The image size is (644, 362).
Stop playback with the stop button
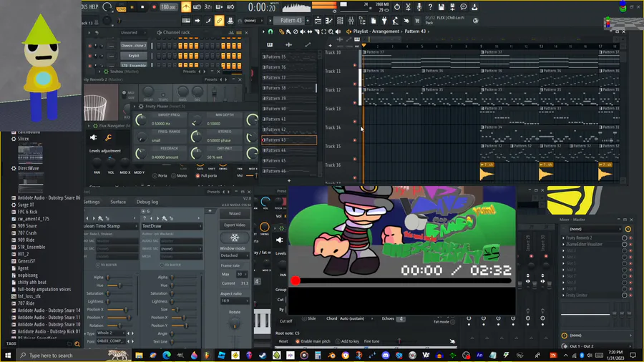142,7
